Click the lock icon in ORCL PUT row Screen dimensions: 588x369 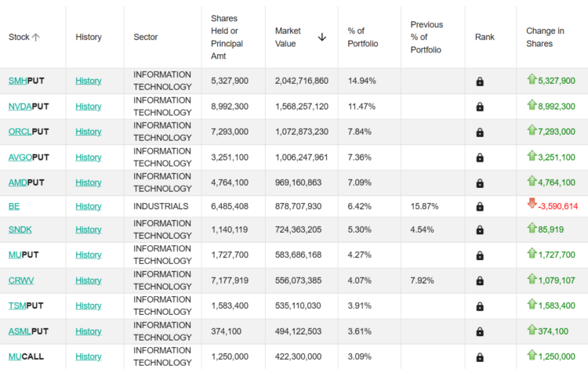click(x=480, y=132)
